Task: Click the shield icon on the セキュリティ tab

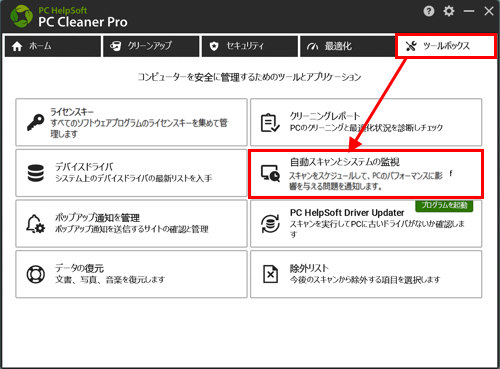Action: pos(214,46)
